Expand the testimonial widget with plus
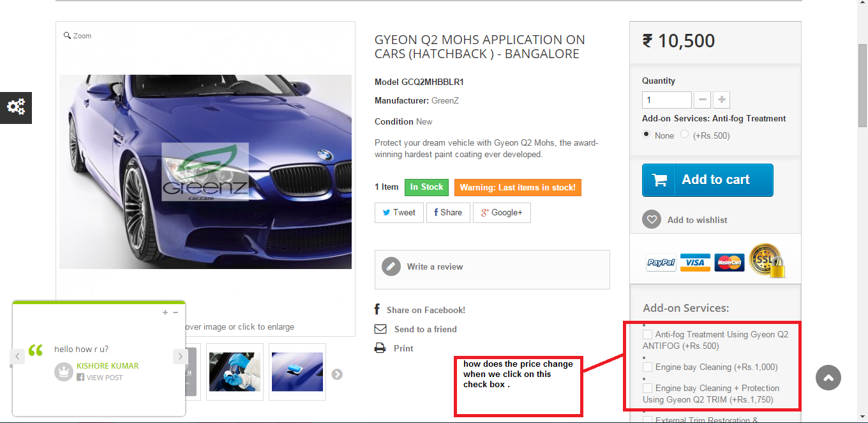Image resolution: width=868 pixels, height=423 pixels. click(165, 312)
